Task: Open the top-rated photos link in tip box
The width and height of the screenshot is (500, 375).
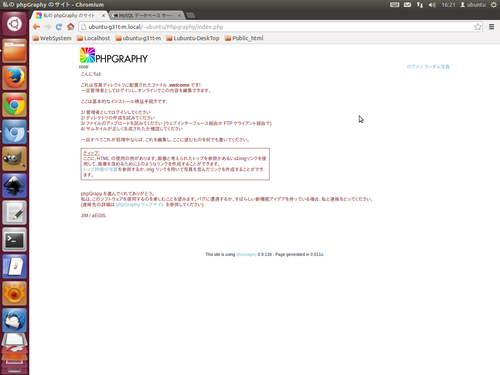Action: coord(100,169)
